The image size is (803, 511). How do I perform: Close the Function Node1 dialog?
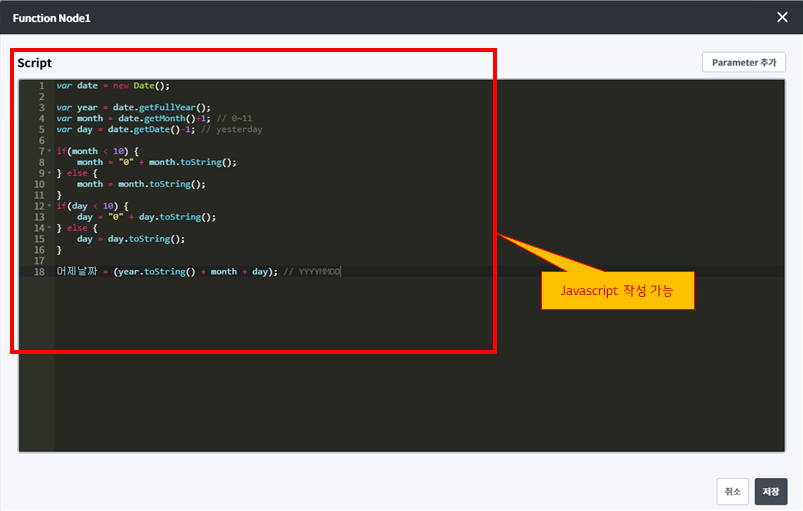(782, 17)
